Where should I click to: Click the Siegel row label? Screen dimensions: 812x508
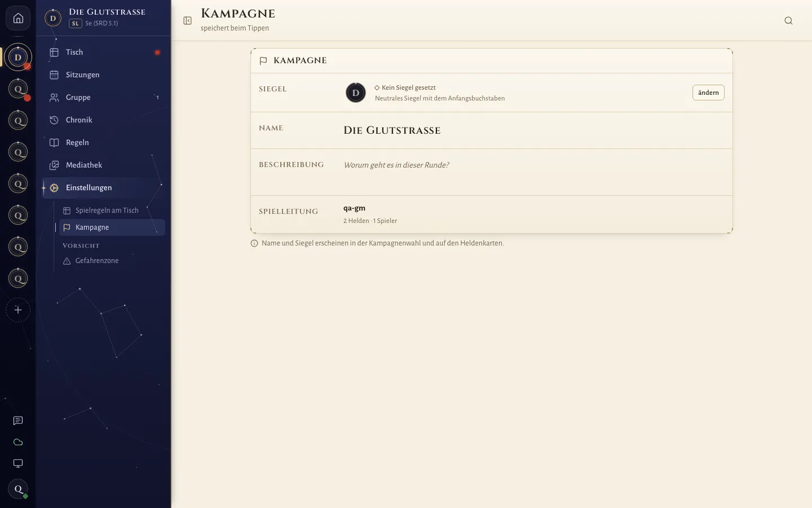273,89
